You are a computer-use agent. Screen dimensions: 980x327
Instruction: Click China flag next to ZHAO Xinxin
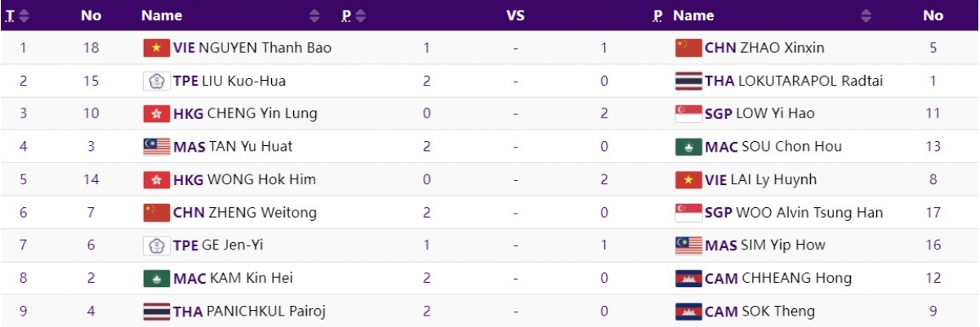688,48
